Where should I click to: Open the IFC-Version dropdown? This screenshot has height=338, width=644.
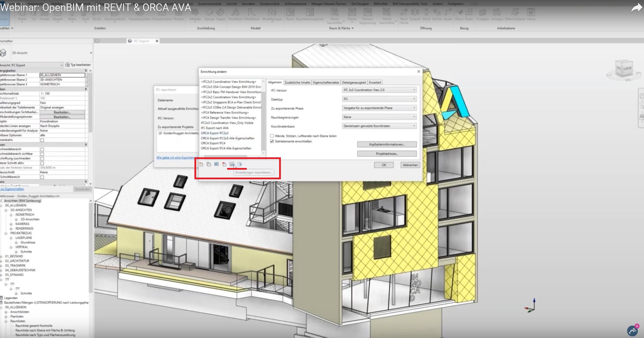(x=379, y=90)
